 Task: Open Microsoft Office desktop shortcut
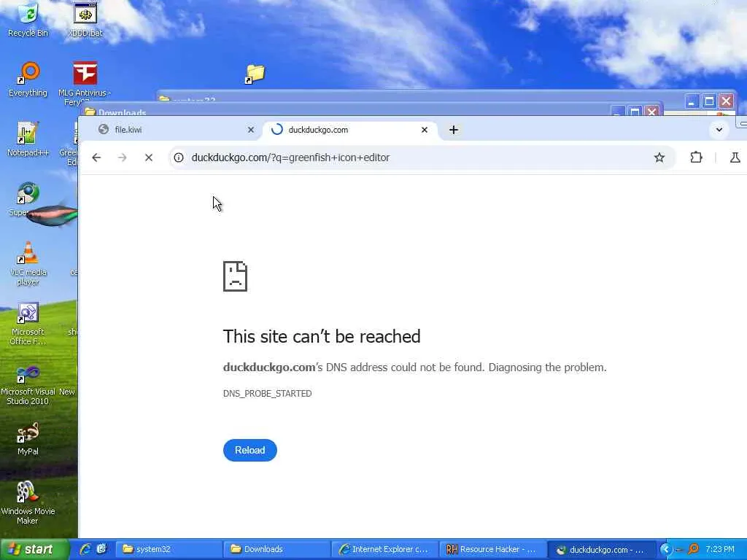point(28,323)
